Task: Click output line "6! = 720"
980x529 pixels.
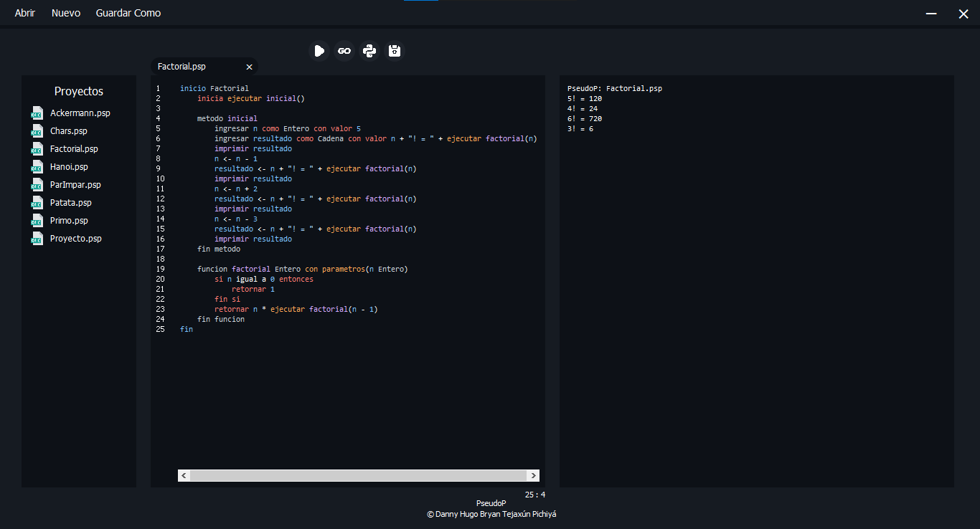Action: pyautogui.click(x=585, y=118)
